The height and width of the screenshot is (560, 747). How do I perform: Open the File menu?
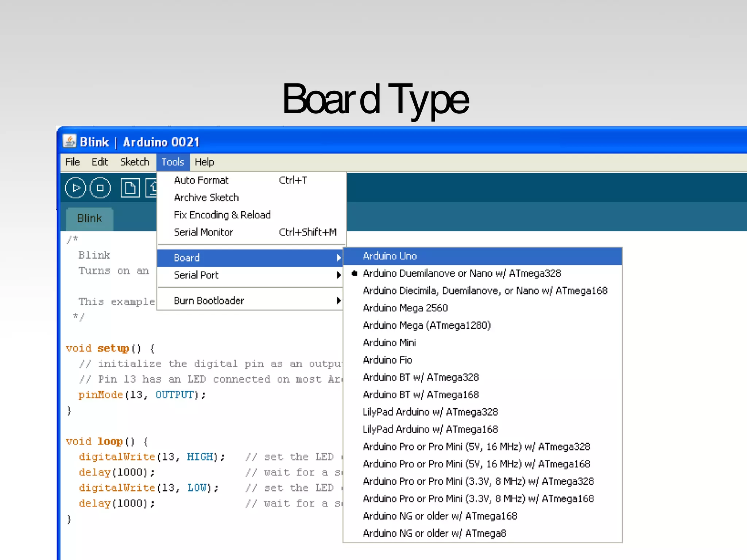[x=72, y=162]
